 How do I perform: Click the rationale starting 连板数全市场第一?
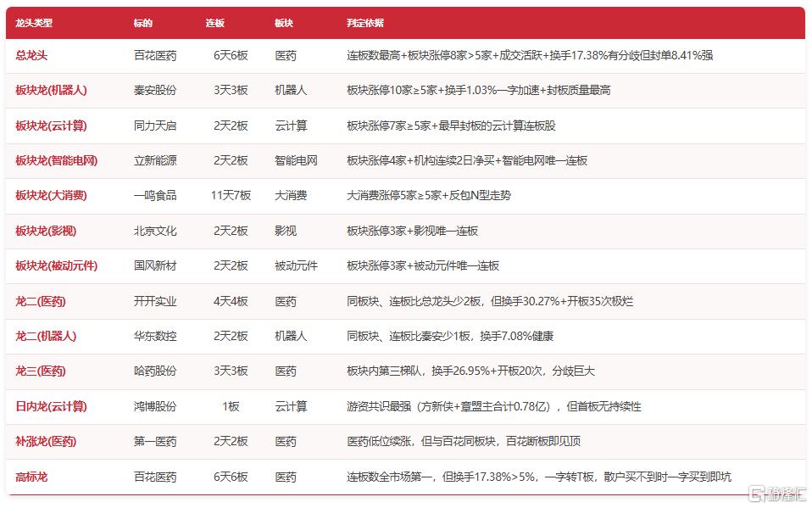539,477
